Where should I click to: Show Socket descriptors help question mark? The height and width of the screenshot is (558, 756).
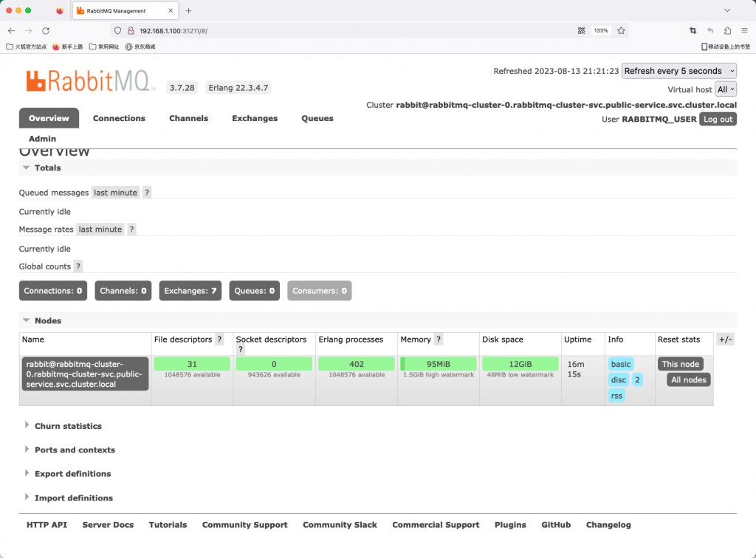(240, 350)
